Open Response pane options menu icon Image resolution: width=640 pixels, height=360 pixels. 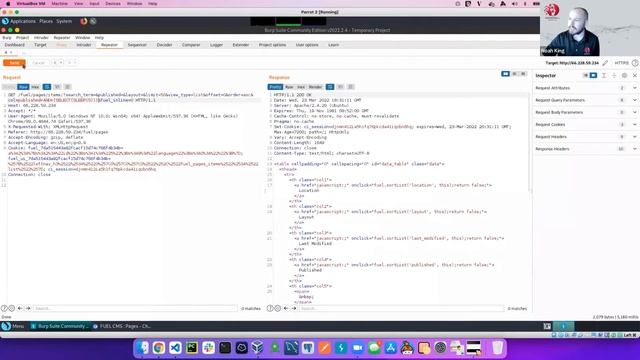tap(350, 87)
